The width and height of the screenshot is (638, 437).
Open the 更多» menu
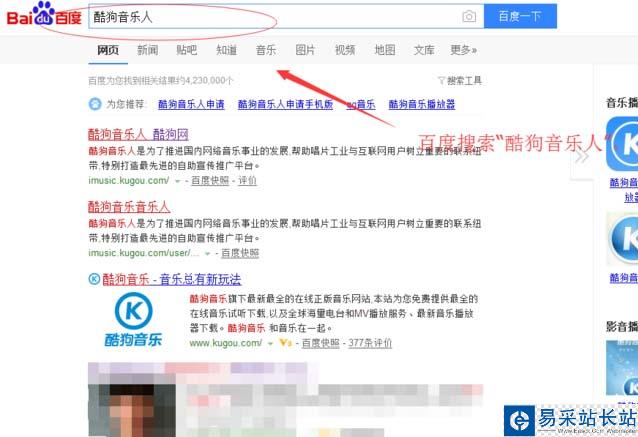[x=463, y=50]
